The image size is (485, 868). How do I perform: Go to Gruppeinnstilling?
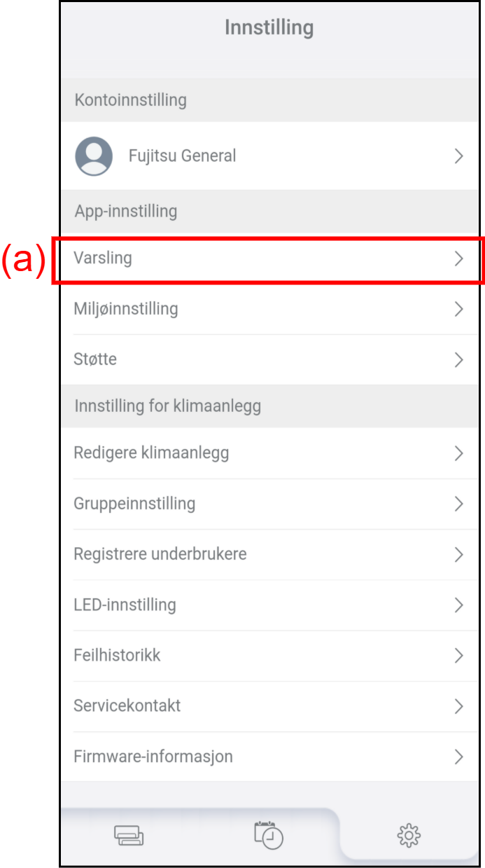(134, 504)
